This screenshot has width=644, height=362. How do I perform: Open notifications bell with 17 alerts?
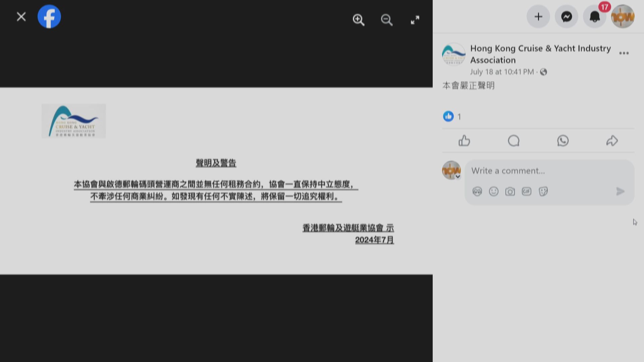[595, 16]
